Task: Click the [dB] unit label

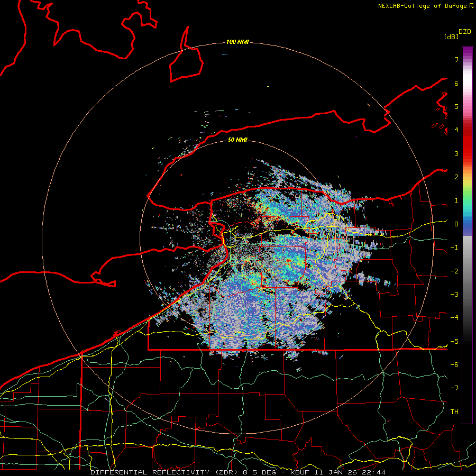Action: (451, 36)
